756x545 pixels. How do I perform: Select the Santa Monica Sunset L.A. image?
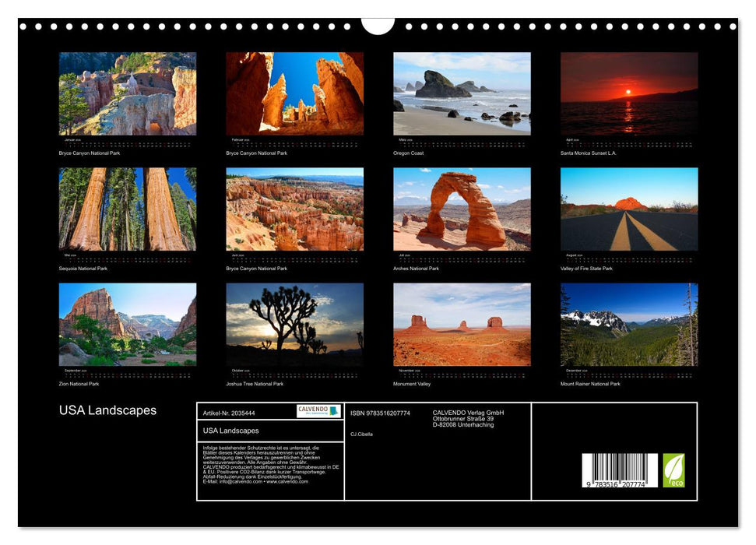tap(629, 93)
